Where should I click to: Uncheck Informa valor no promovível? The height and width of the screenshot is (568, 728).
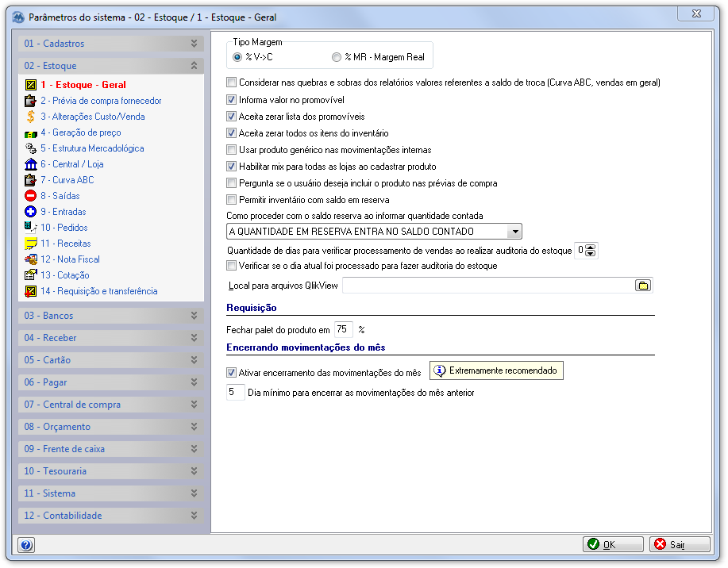point(231,100)
